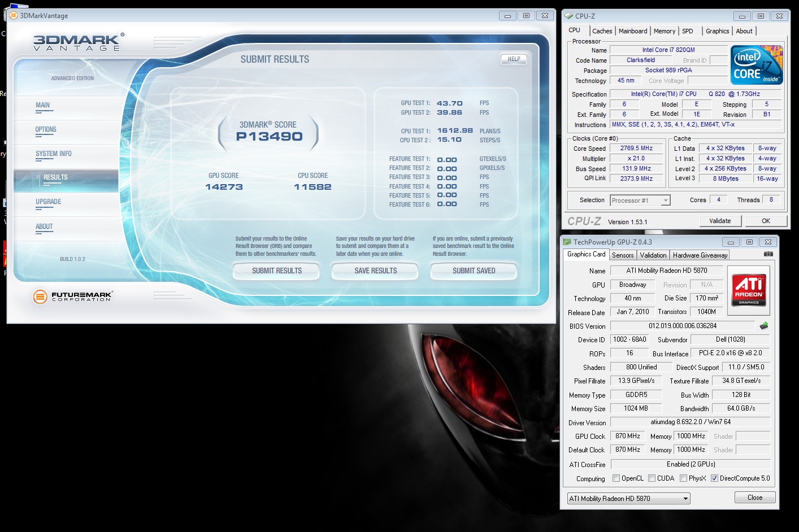Click the 3DMarkVantage title bar icon
Image resolution: width=799 pixels, height=532 pixels.
[14, 15]
